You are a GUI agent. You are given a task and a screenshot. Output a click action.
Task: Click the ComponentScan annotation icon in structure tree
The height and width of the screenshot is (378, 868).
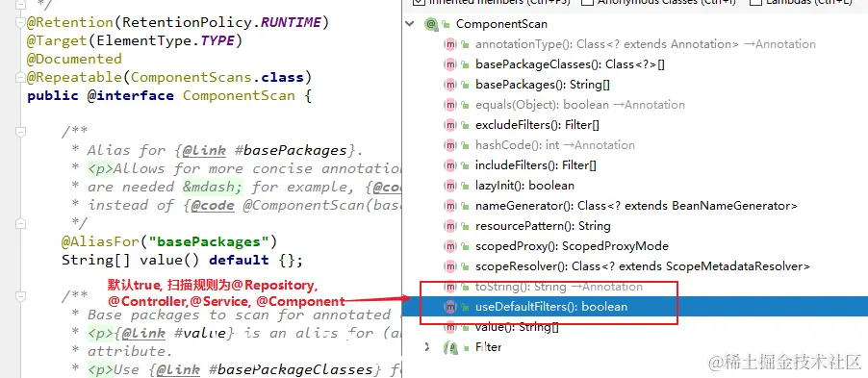point(431,24)
